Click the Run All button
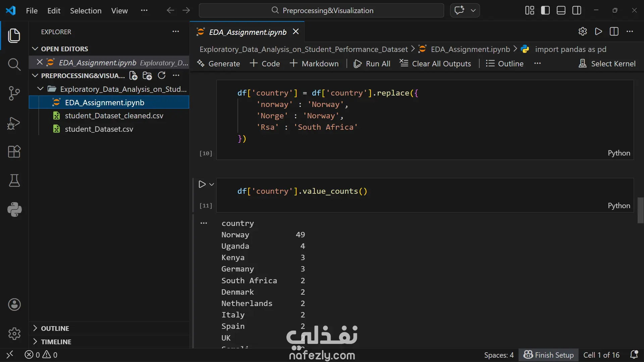 372,64
